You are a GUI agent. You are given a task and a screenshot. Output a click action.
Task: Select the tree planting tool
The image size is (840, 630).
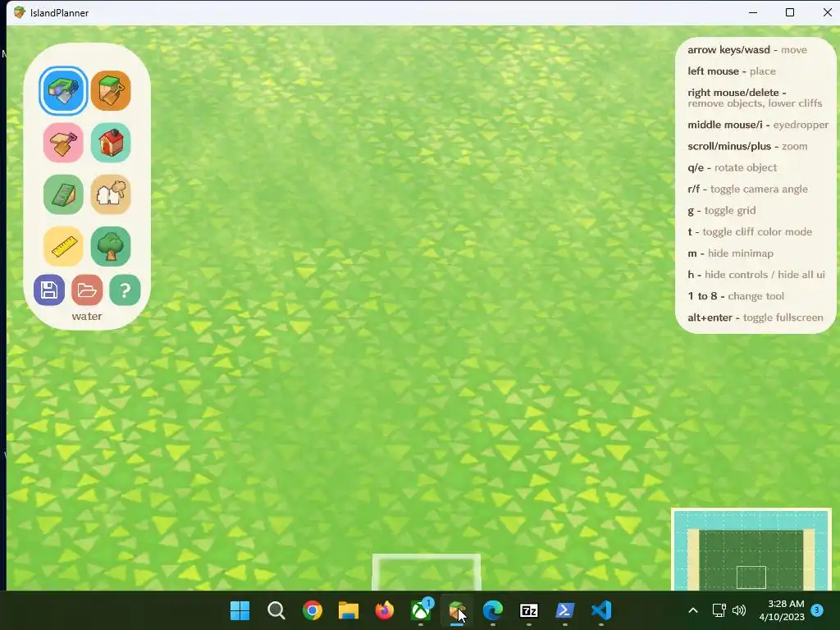tap(111, 246)
